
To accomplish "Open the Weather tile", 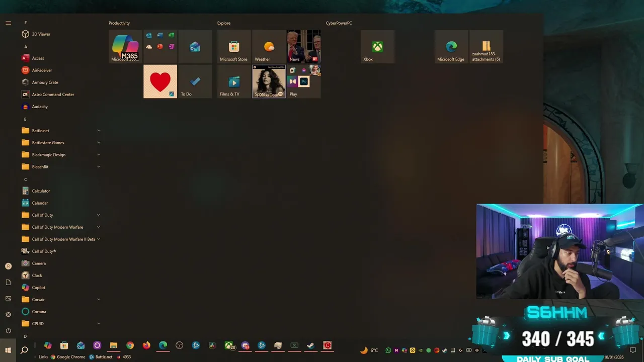I will pyautogui.click(x=269, y=47).
